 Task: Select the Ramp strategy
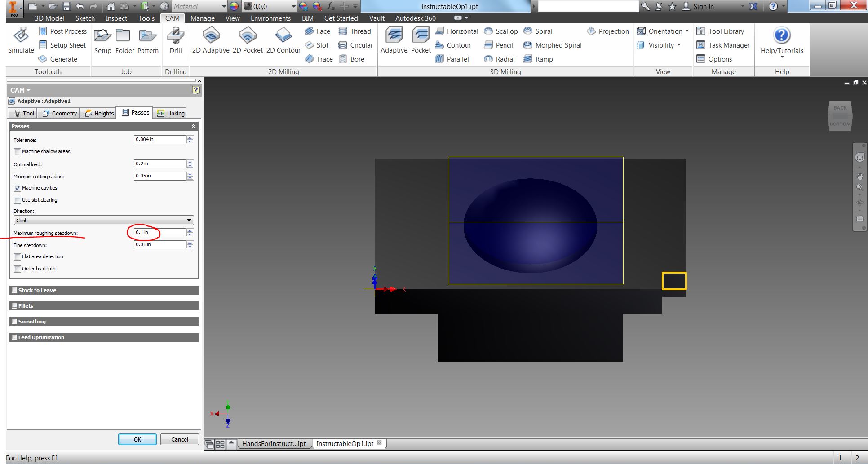pyautogui.click(x=538, y=59)
